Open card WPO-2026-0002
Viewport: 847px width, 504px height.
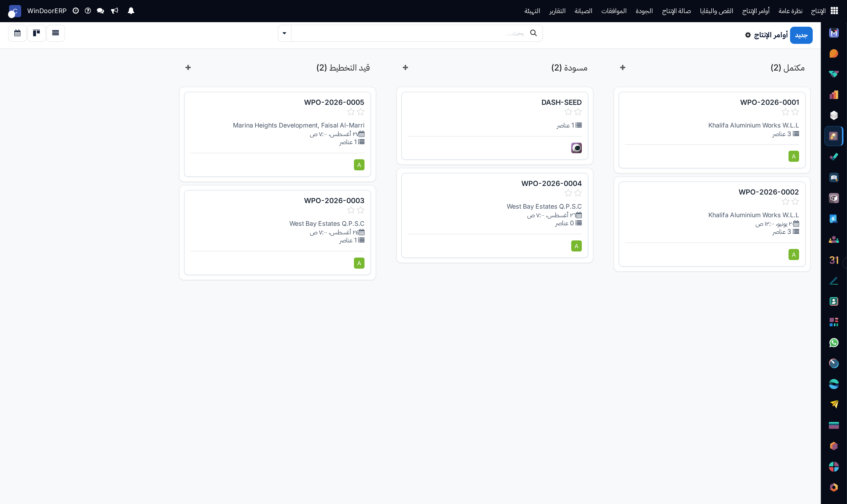[x=712, y=224]
